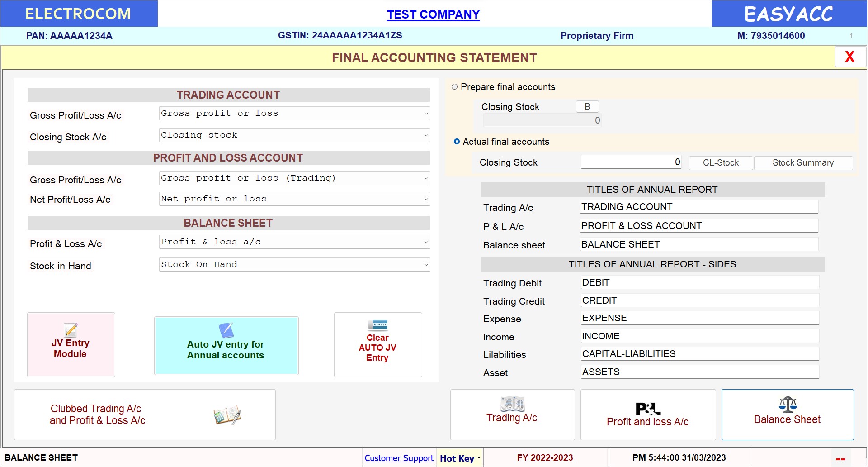868x467 pixels.
Task: Open the Closing Stock A/c dropdown
Action: tap(425, 135)
